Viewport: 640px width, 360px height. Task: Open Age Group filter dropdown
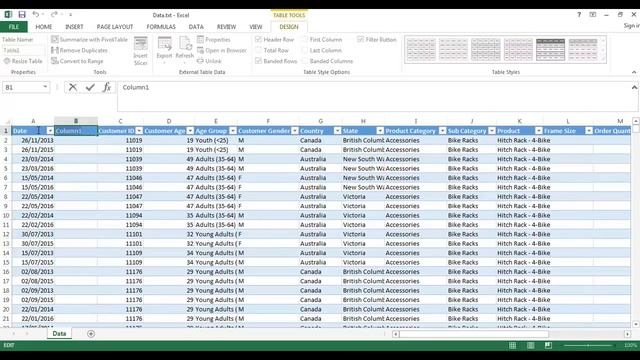(233, 131)
